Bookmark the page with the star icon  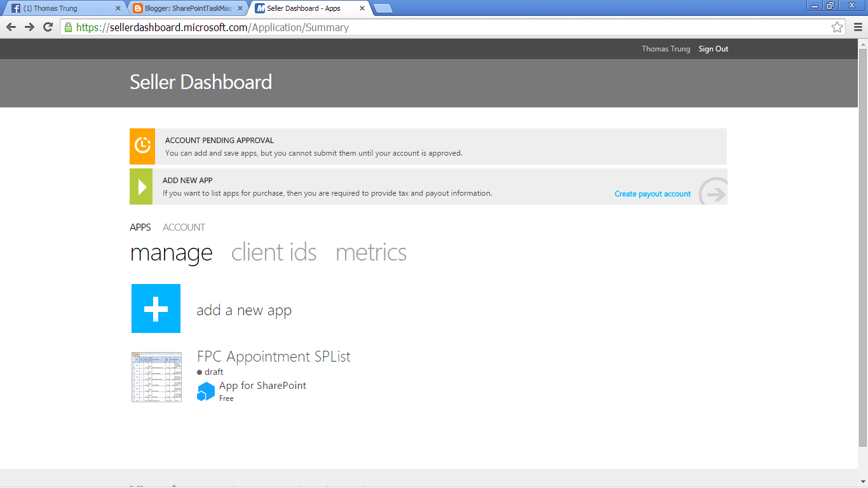pos(837,27)
